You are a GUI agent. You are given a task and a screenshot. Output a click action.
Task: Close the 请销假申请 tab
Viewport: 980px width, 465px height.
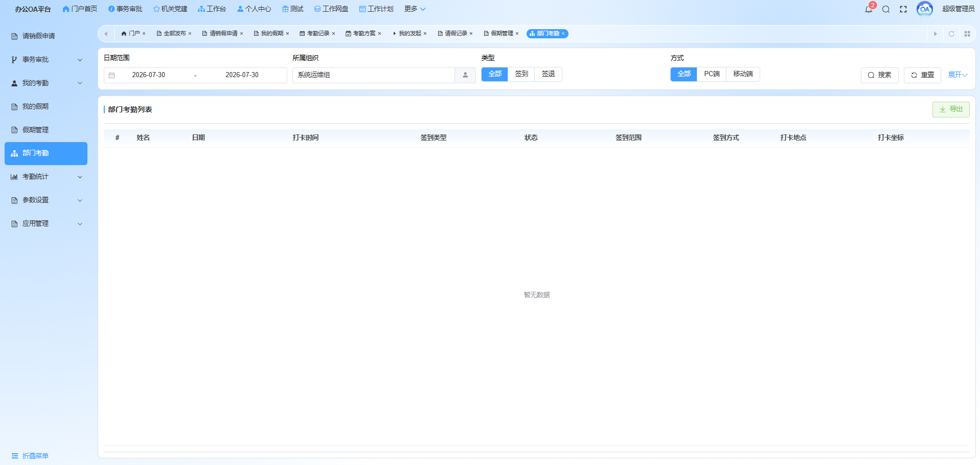pos(242,34)
